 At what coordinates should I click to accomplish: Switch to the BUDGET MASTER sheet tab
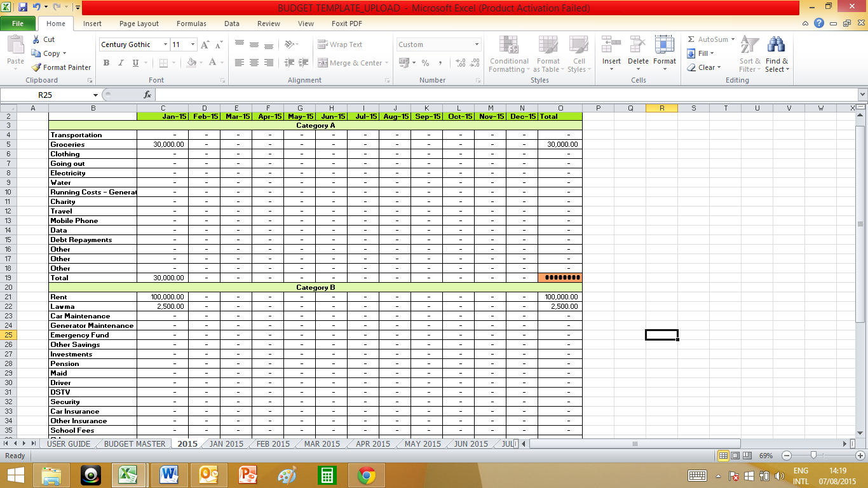[x=134, y=444]
